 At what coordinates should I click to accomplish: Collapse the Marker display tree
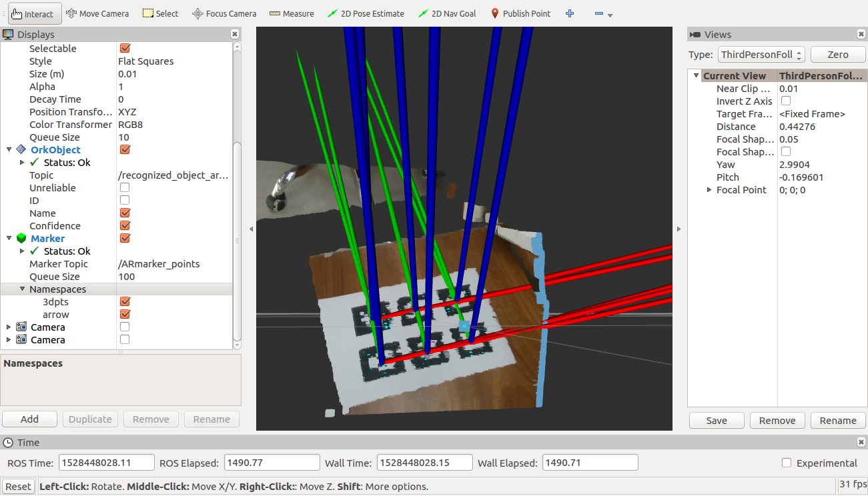coord(9,239)
